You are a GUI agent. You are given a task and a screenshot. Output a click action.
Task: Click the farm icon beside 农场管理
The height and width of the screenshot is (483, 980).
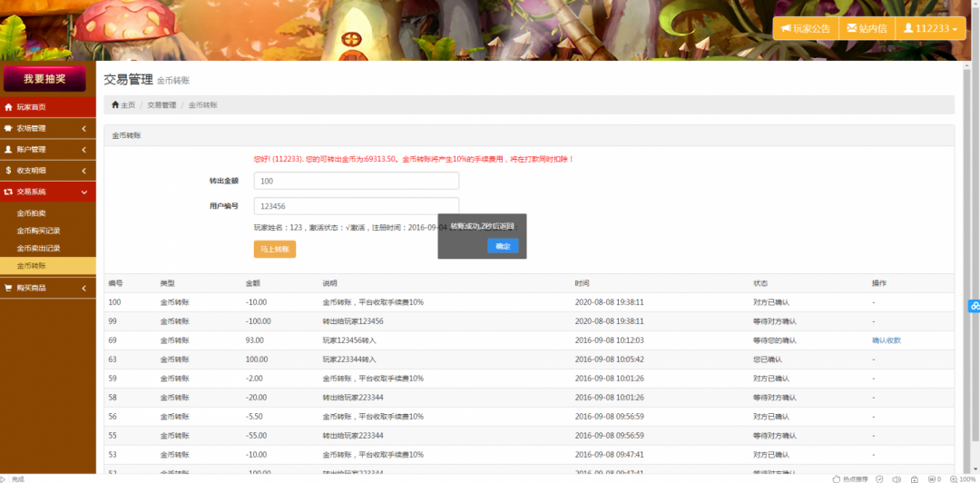(x=9, y=128)
